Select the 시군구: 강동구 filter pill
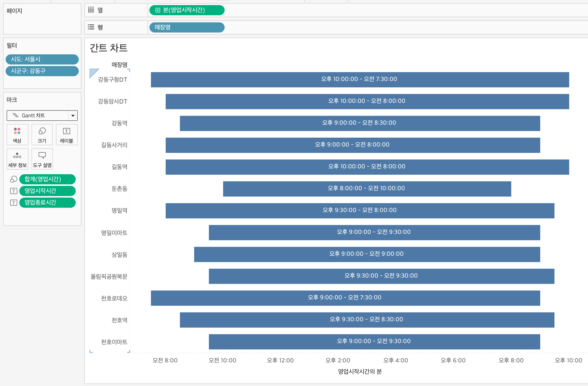This screenshot has width=588, height=386. (x=42, y=71)
